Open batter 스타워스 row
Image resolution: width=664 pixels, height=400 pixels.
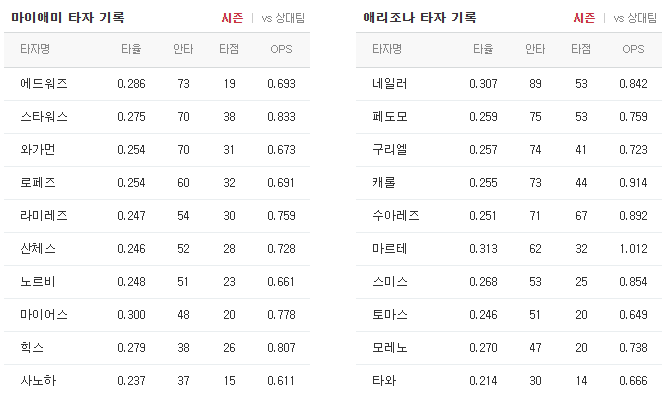point(157,117)
